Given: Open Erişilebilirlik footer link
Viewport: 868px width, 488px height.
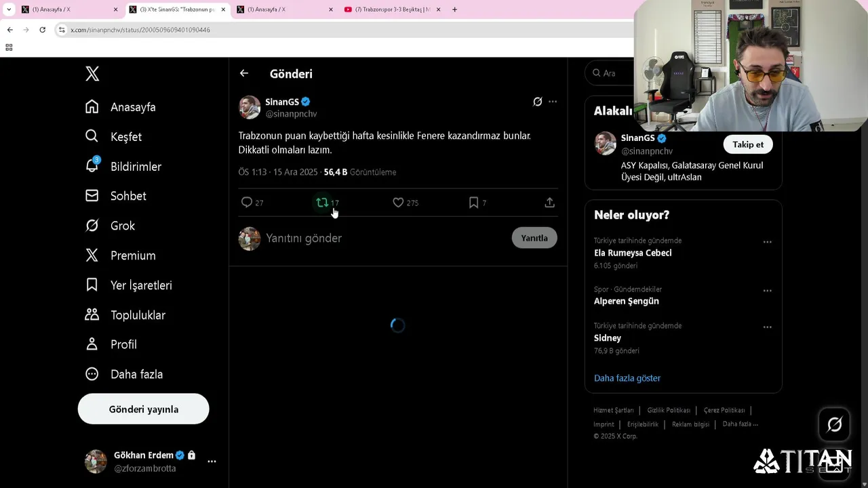Looking at the screenshot, I should click(x=643, y=425).
